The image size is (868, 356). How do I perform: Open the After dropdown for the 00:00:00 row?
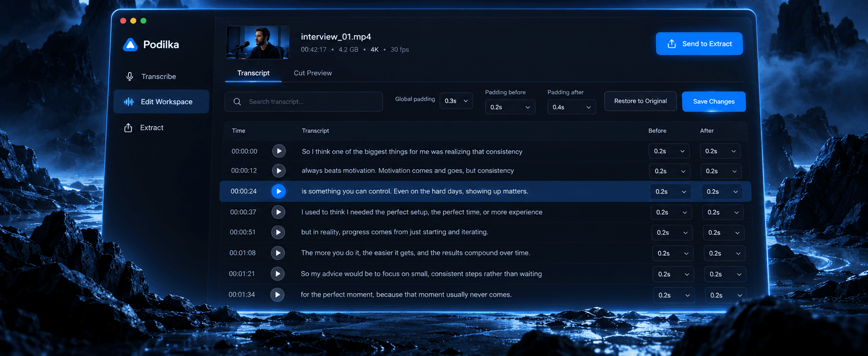point(721,151)
